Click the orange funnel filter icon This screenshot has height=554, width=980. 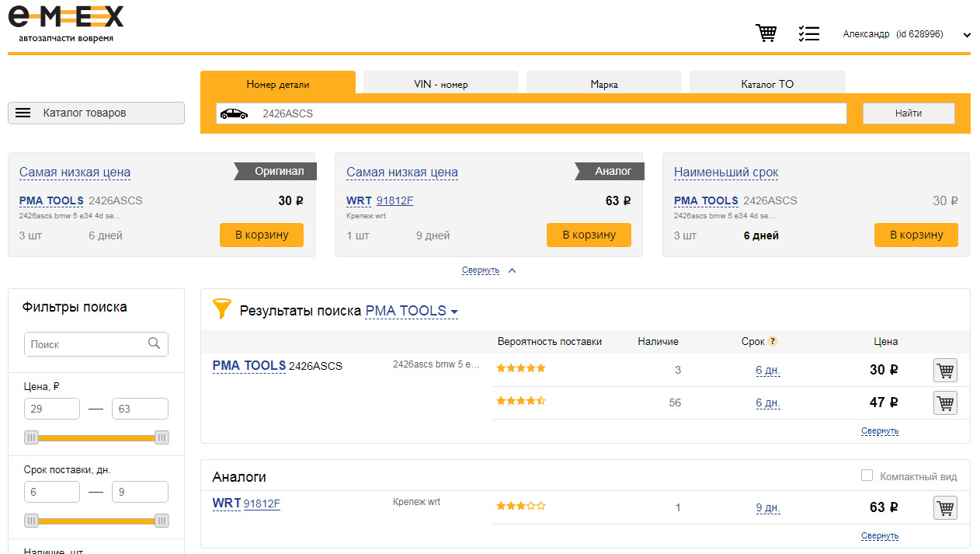pos(222,309)
